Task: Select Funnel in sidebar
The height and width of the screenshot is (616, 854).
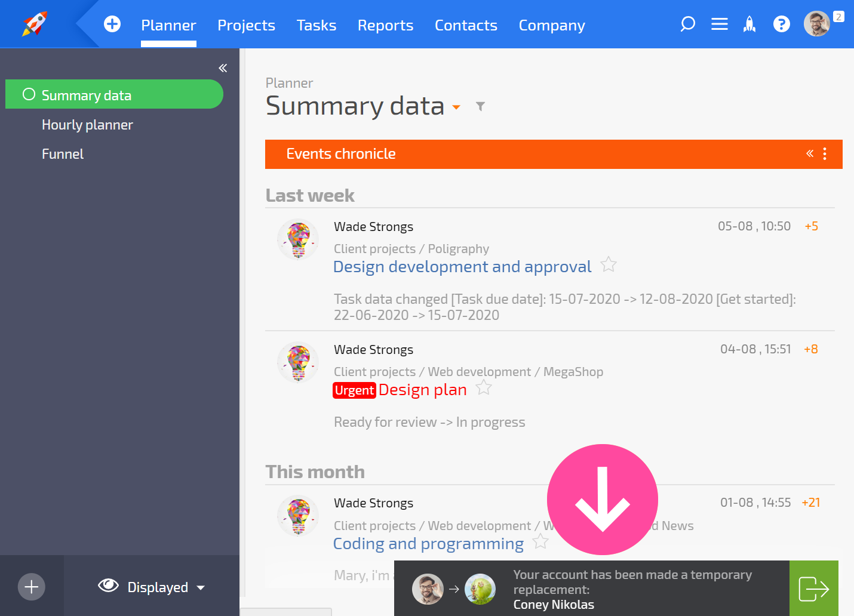Action: (x=63, y=154)
